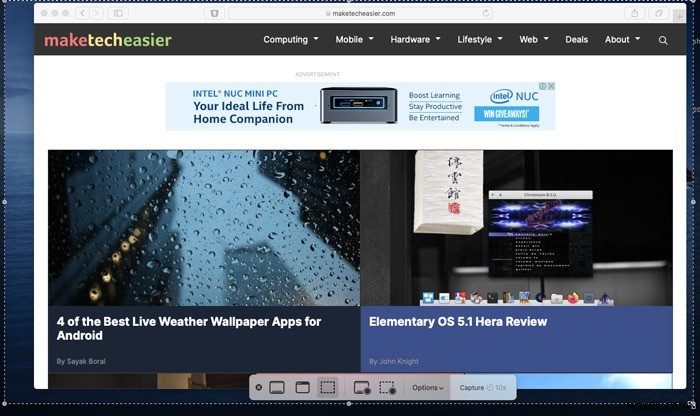The width and height of the screenshot is (700, 416).
Task: Open the Deals menu item
Action: pyautogui.click(x=576, y=39)
